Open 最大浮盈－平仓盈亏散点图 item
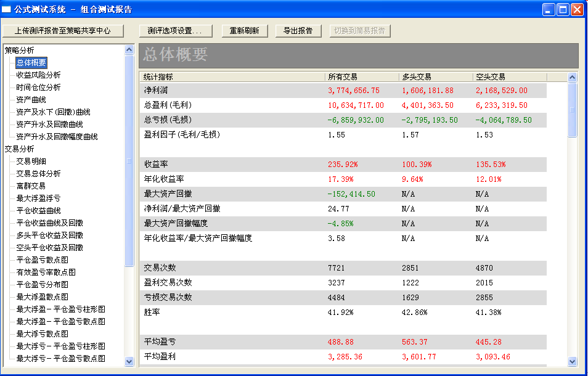 [x=61, y=322]
